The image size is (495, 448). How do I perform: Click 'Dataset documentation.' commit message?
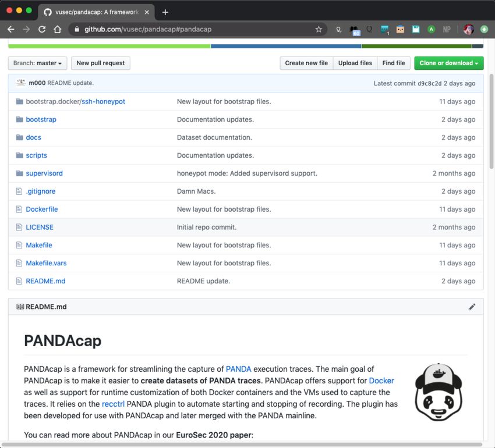[x=214, y=137]
